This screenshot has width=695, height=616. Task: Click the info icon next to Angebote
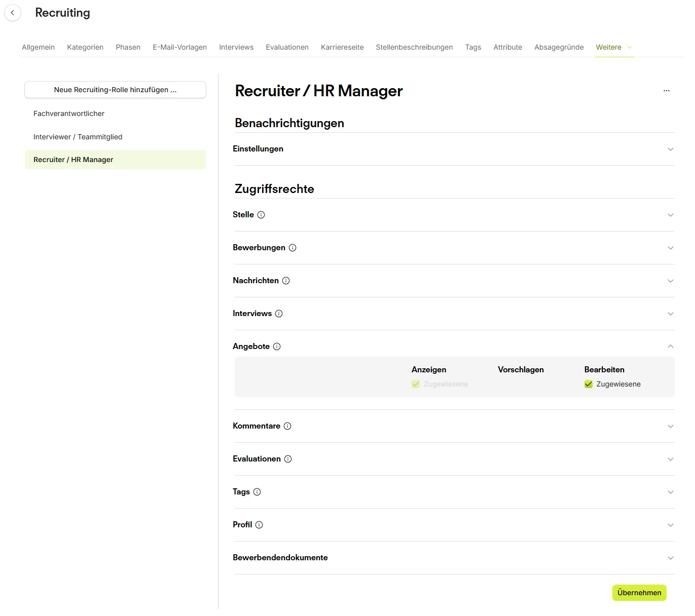[277, 346]
